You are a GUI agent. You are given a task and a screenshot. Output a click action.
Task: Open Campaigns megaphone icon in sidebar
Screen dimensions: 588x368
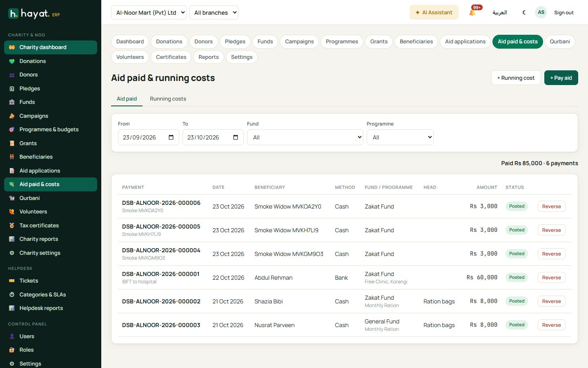tap(12, 116)
